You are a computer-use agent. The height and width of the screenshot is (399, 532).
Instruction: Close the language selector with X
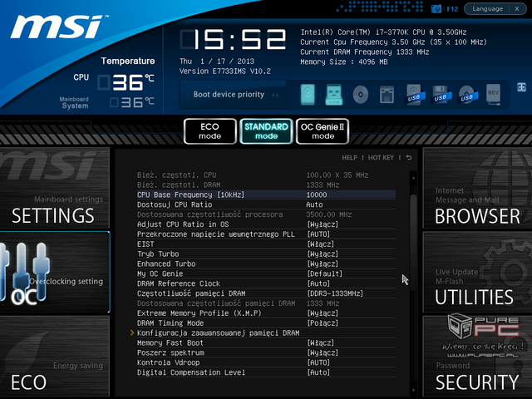517,9
